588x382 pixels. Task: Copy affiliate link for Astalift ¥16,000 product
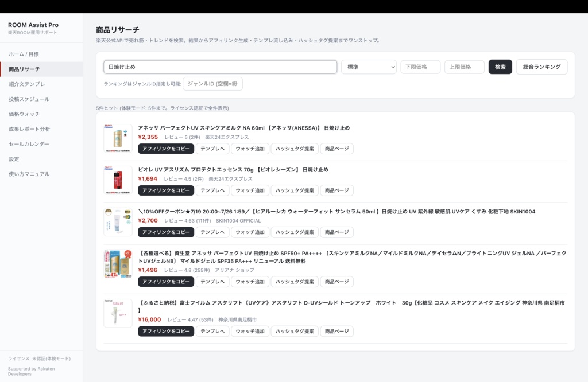[166, 331]
